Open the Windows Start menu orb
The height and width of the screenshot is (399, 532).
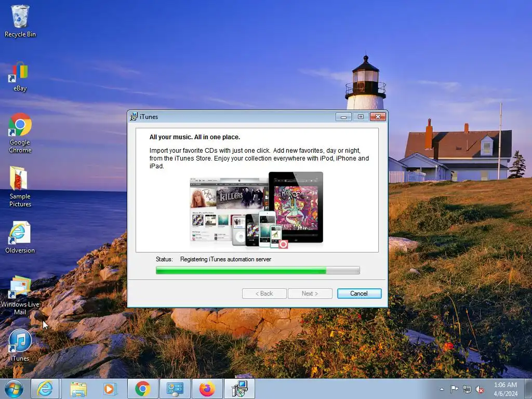click(x=14, y=389)
